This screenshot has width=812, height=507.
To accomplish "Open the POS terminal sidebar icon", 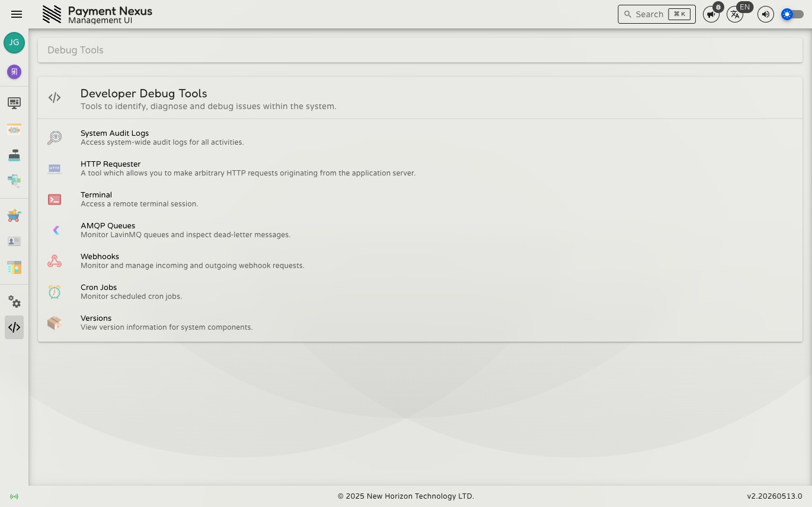I will [14, 155].
